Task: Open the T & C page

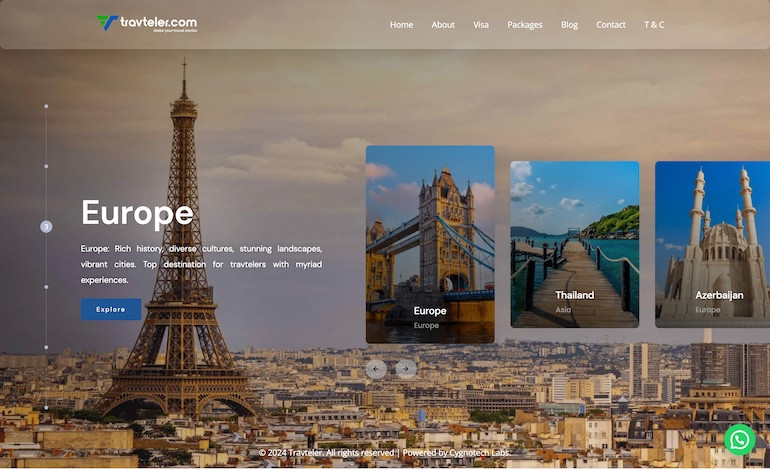Action: point(654,25)
